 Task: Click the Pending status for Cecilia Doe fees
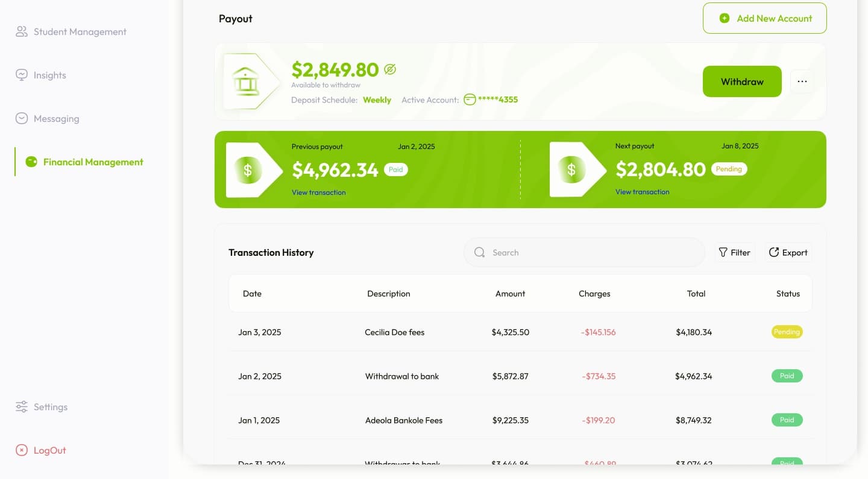[x=787, y=332]
